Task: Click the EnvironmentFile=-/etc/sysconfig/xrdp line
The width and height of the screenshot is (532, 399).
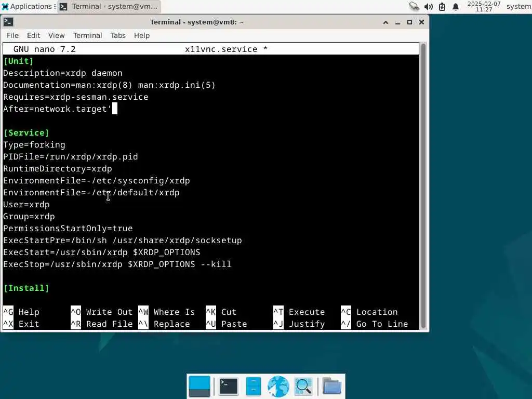Action: click(x=96, y=180)
